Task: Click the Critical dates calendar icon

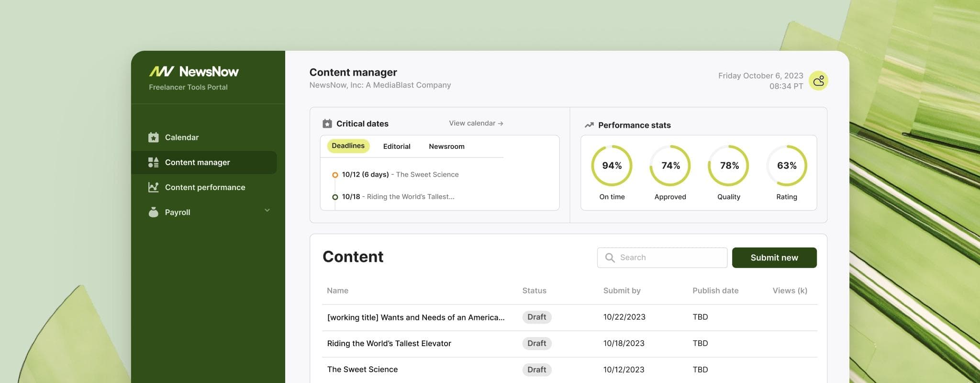Action: click(x=327, y=124)
